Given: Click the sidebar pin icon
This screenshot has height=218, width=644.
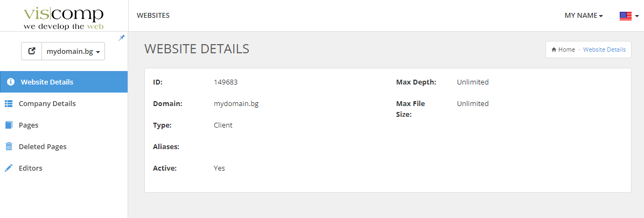Looking at the screenshot, I should (122, 37).
